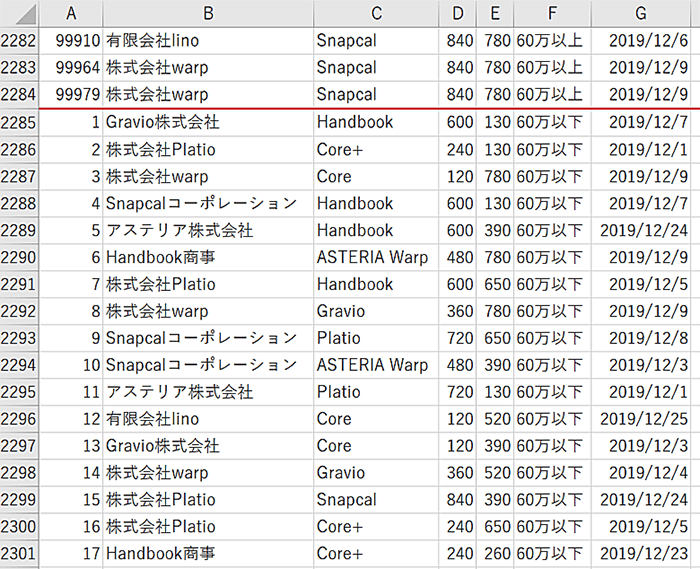Click 株式会社Platio in row 2286
This screenshot has width=700, height=569.
coord(208,150)
